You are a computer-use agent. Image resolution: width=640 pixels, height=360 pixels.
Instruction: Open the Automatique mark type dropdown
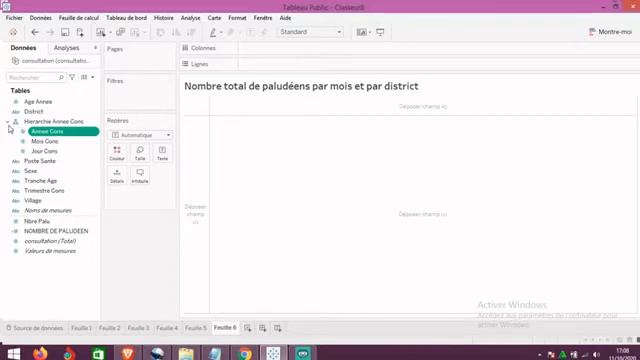click(x=140, y=135)
